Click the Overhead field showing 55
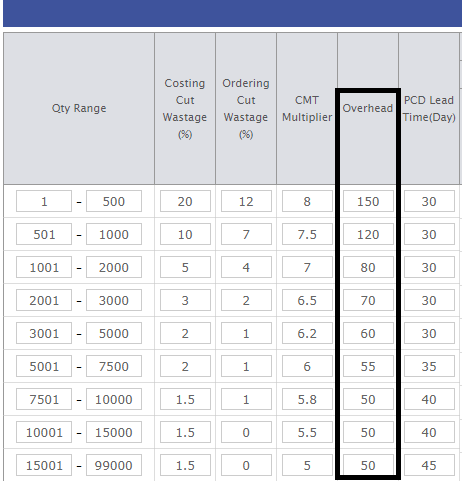The height and width of the screenshot is (481, 462). click(x=368, y=366)
